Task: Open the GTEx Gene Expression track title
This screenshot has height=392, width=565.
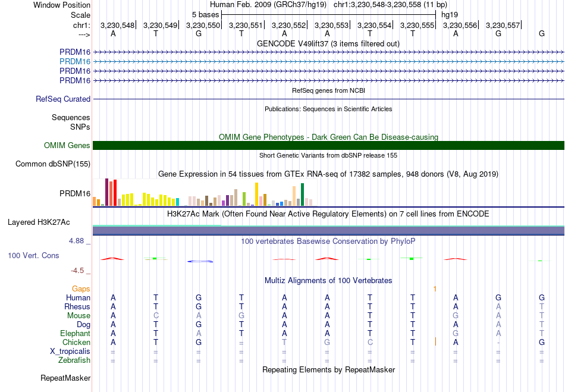Action: (x=328, y=174)
